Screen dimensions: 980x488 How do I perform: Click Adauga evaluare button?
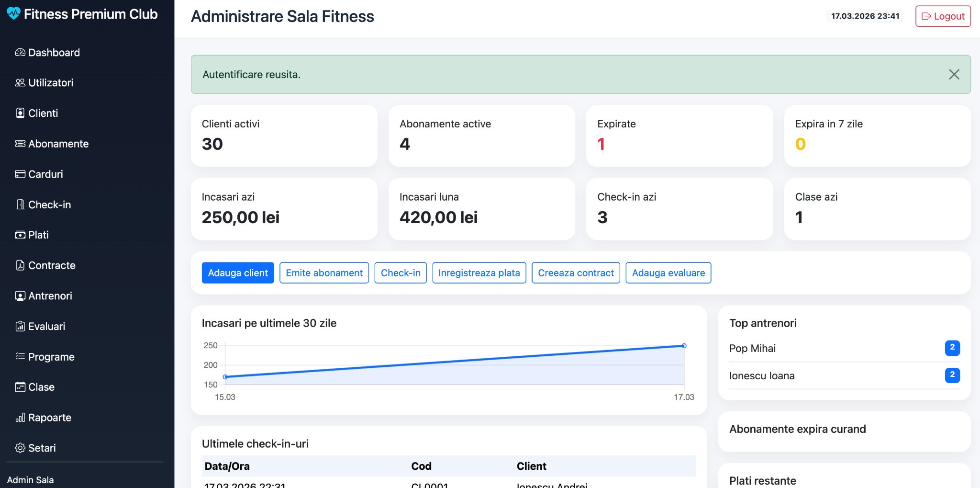pyautogui.click(x=668, y=273)
